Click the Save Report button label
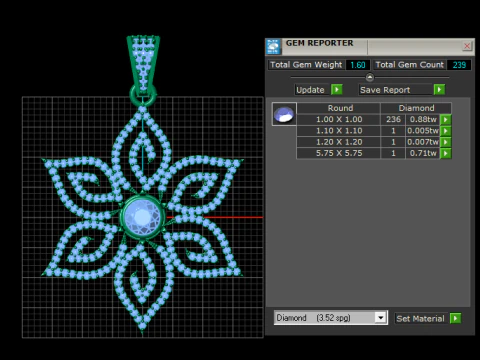The height and width of the screenshot is (360, 480). [385, 90]
